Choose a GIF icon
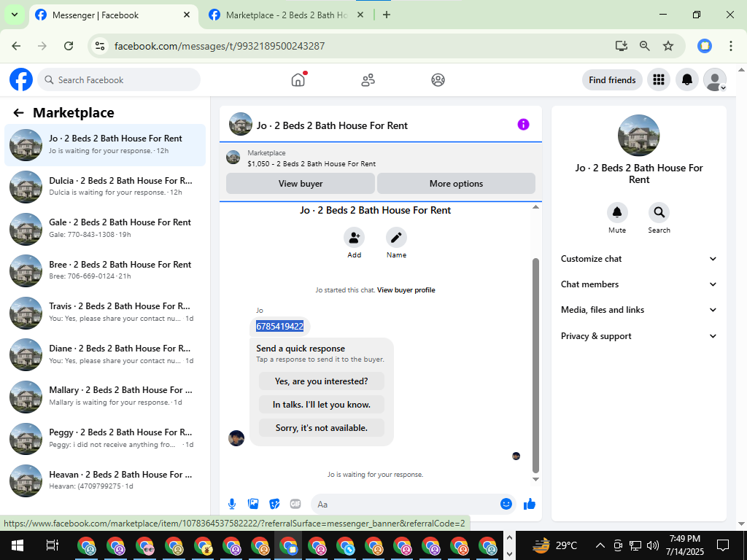This screenshot has width=747, height=560. [x=295, y=504]
